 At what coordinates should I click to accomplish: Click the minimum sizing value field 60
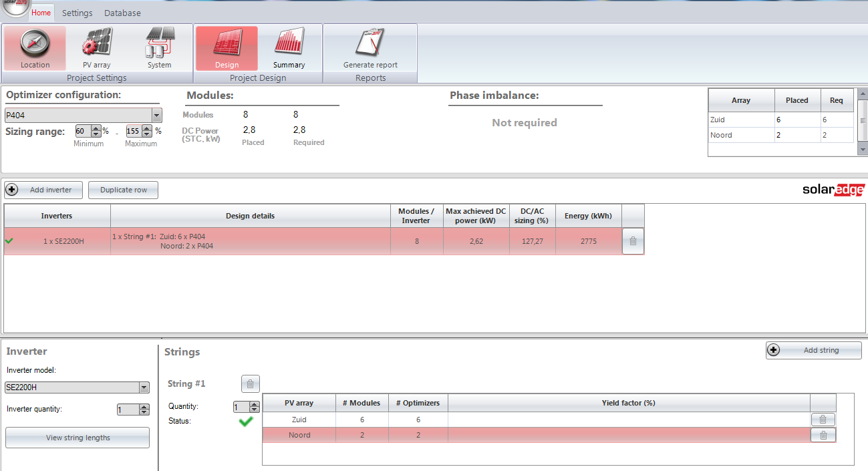click(x=83, y=131)
